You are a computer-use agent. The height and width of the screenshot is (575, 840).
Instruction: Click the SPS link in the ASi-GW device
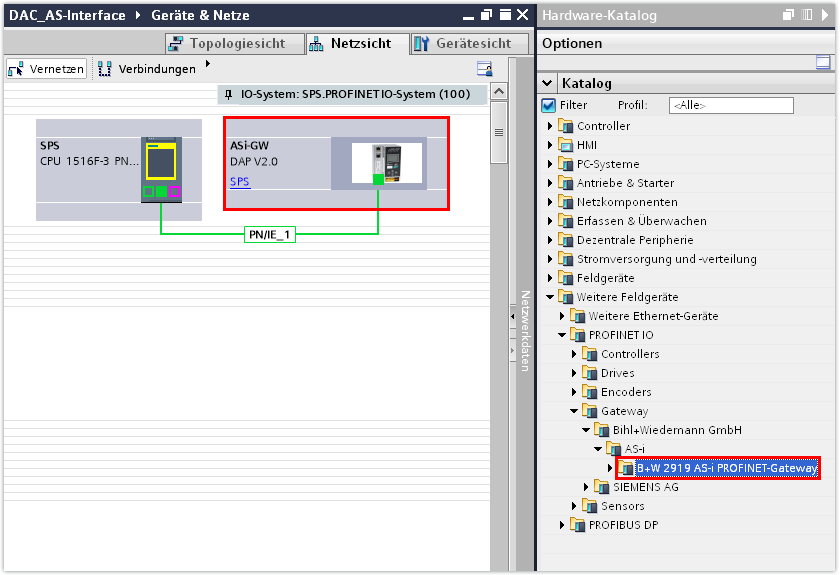[x=240, y=182]
